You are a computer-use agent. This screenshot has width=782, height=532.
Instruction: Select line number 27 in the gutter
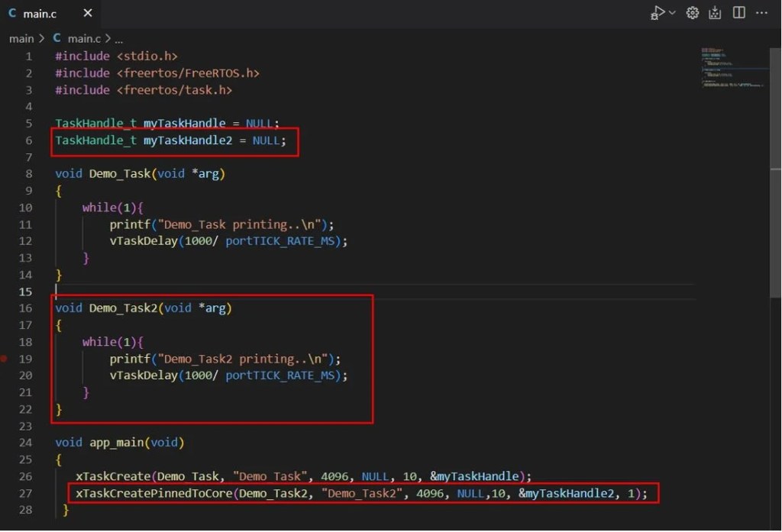tap(25, 494)
